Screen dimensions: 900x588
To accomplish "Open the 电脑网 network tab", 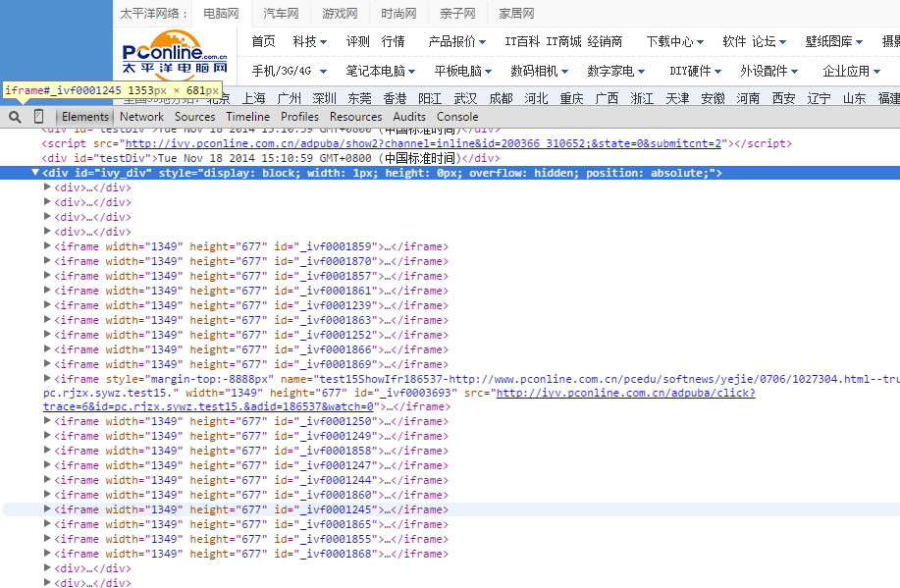I will pos(221,13).
